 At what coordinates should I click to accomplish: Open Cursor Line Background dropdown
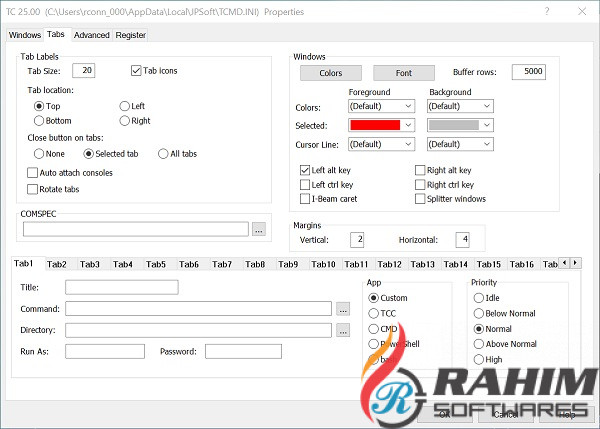[x=487, y=144]
